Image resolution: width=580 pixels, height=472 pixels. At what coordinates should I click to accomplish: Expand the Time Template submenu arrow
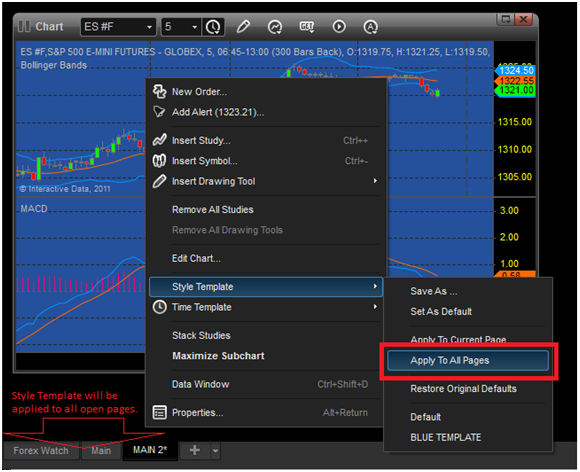point(375,307)
